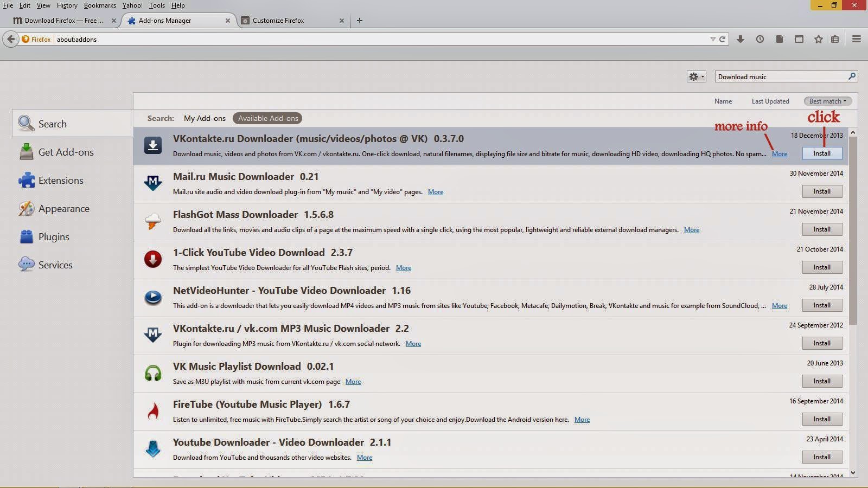868x488 pixels.
Task: Open More link for Mail.ru Music Downloader
Action: coord(436,192)
